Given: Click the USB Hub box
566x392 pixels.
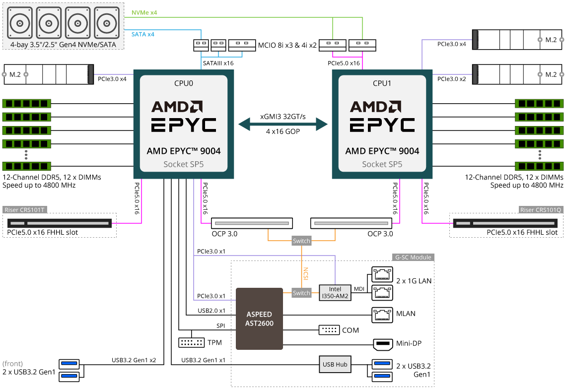Looking at the screenshot, I should tap(335, 365).
